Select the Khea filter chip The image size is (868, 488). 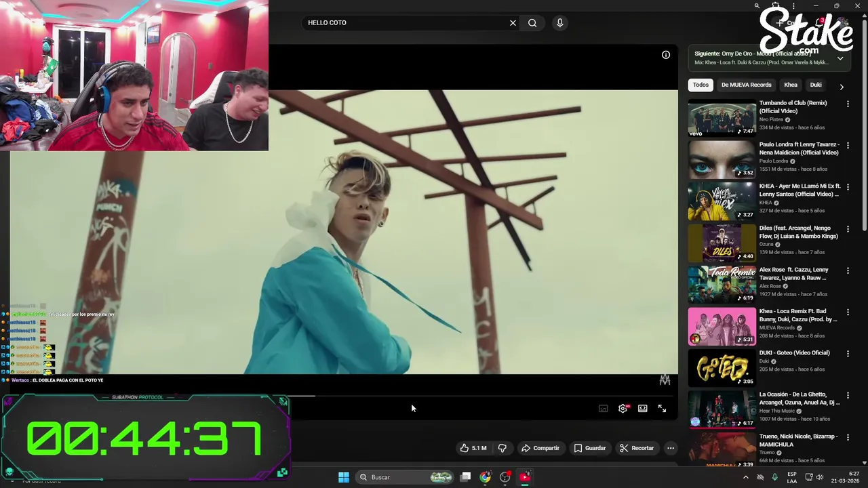click(x=791, y=85)
